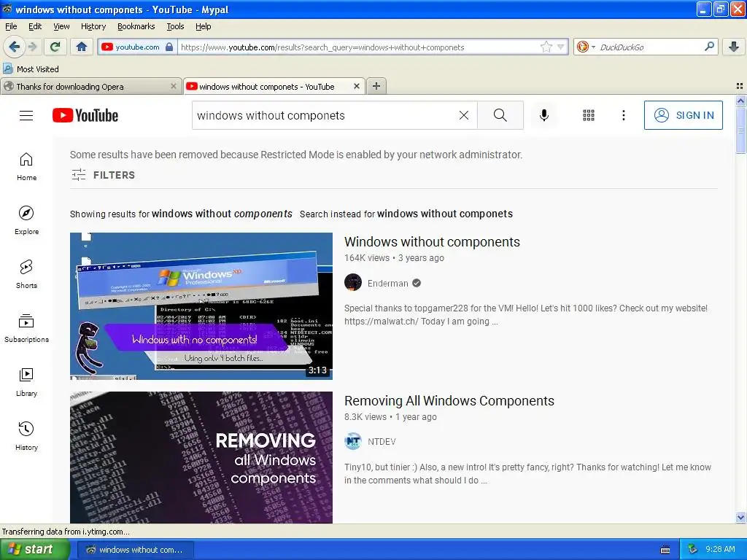The width and height of the screenshot is (747, 560).
Task: Open the URL history dropdown arrow
Action: pos(561,47)
